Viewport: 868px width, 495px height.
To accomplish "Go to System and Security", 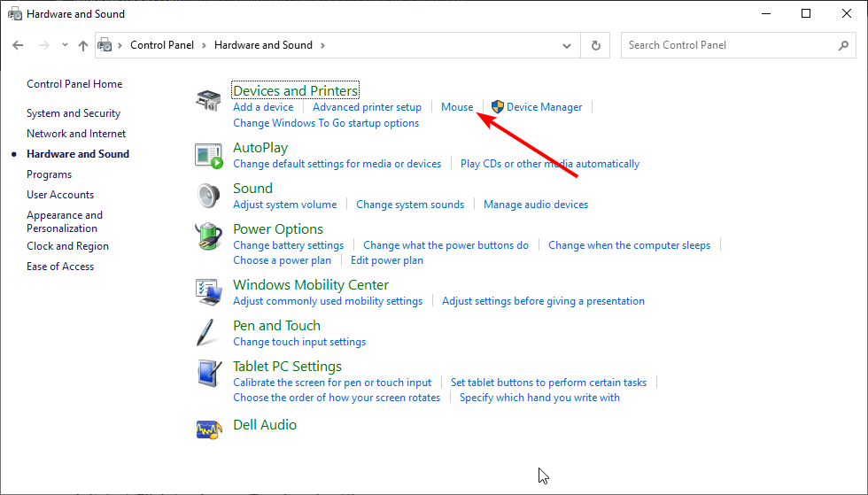I will click(74, 113).
